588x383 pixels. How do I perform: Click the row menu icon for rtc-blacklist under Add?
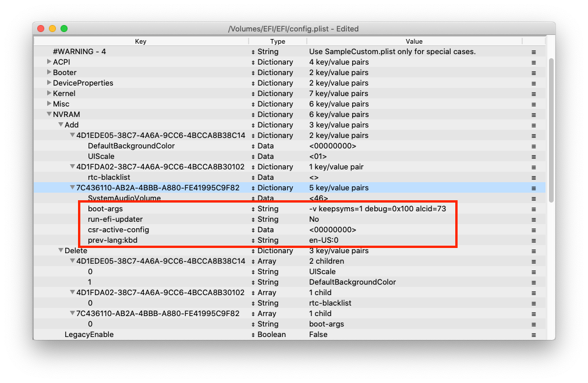[533, 178]
